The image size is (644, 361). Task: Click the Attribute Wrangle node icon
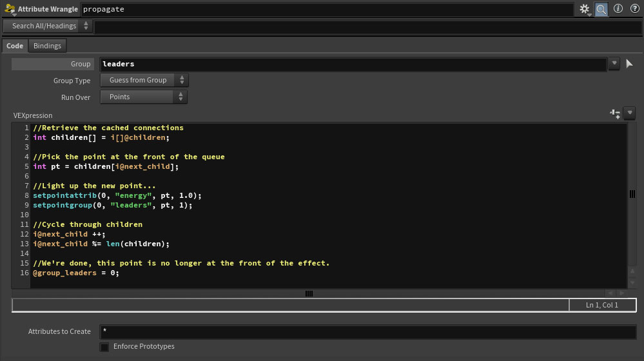[x=10, y=9]
